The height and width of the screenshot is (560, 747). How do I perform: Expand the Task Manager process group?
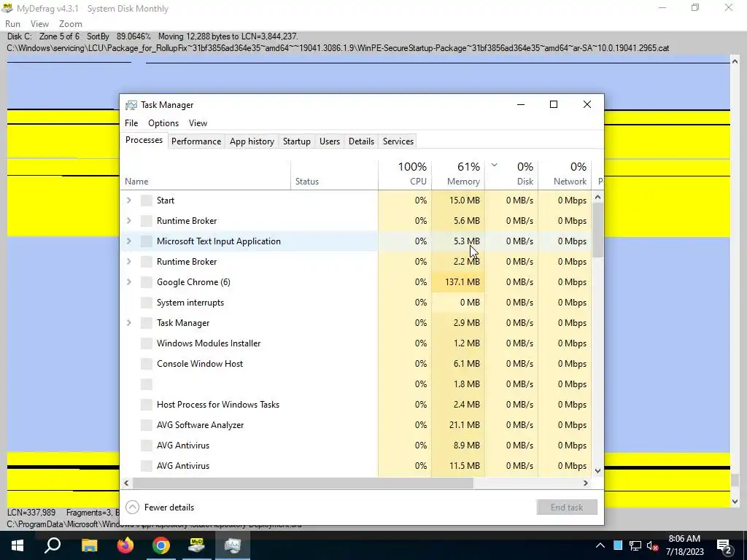128,323
